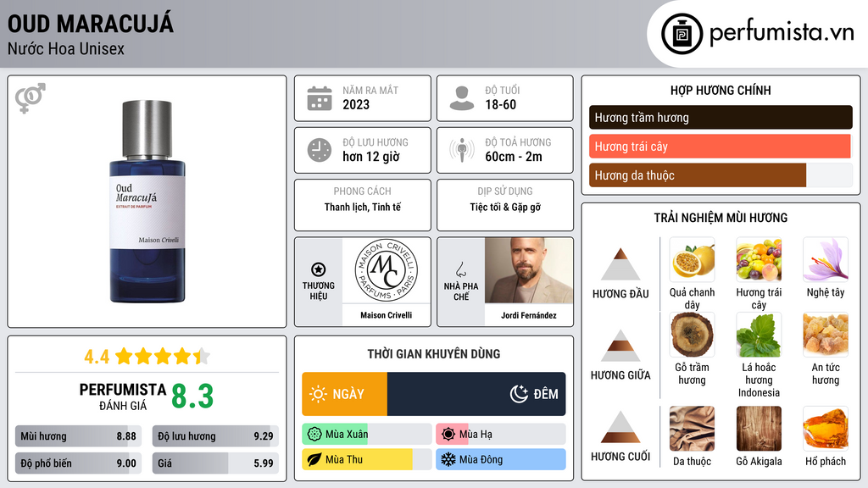Screen dimensions: 868x488
Task: Click the Hương cuối pyramid icon
Action: click(620, 427)
